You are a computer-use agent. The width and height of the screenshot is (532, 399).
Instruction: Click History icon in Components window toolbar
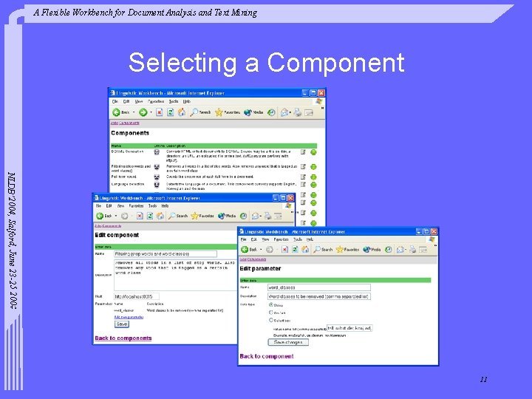coord(271,112)
